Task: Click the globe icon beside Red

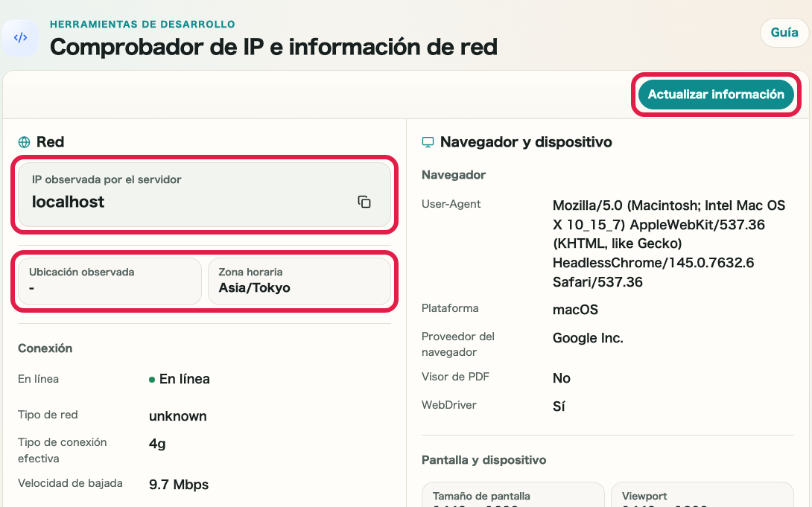Action: coord(24,142)
